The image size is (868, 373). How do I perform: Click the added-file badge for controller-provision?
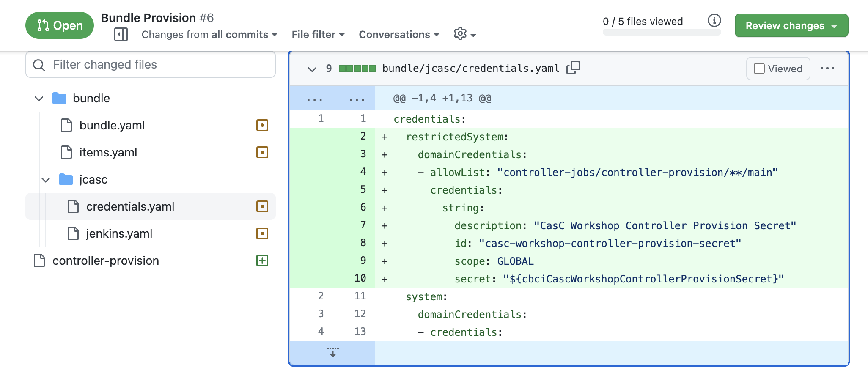[262, 261]
